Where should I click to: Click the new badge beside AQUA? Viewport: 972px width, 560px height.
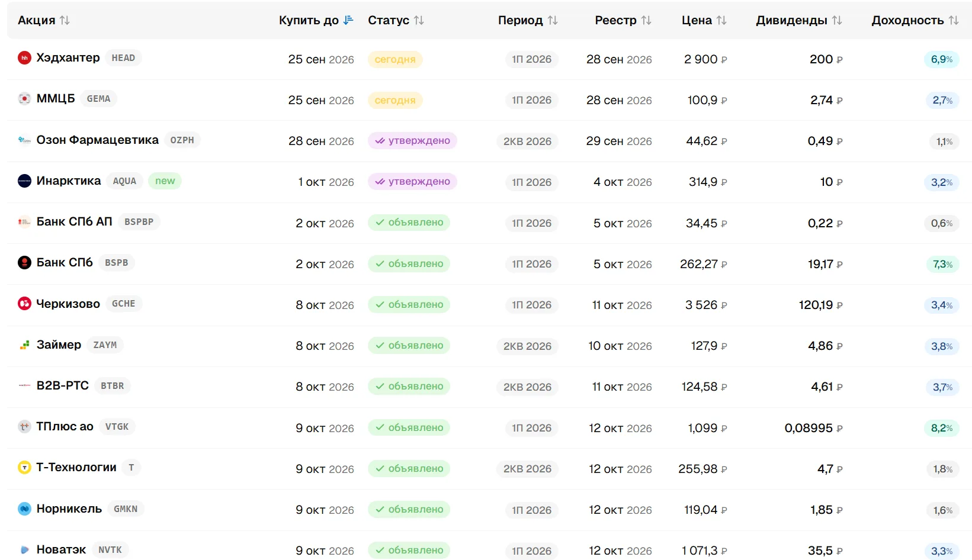[165, 181]
